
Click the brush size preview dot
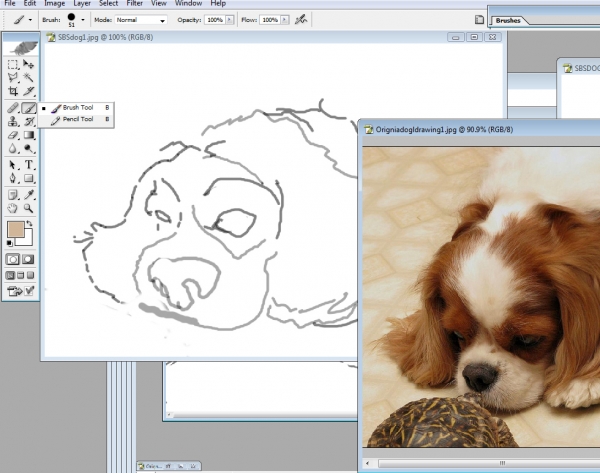71,17
